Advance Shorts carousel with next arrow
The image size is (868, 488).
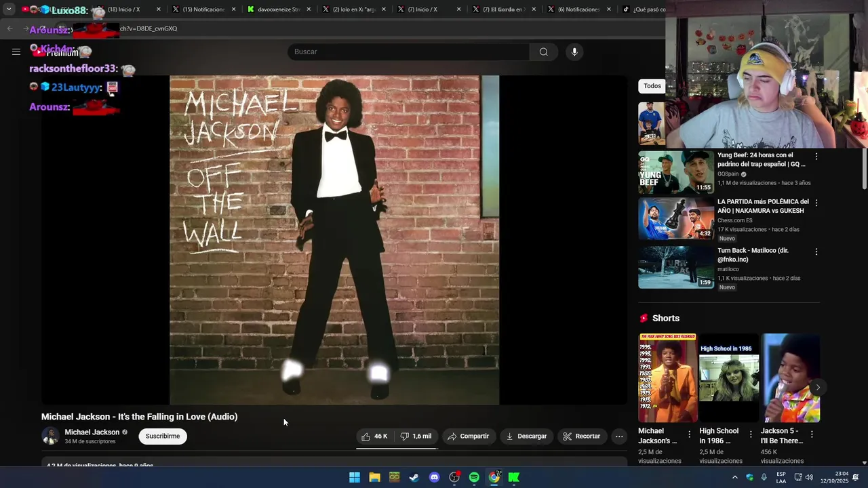tap(818, 388)
